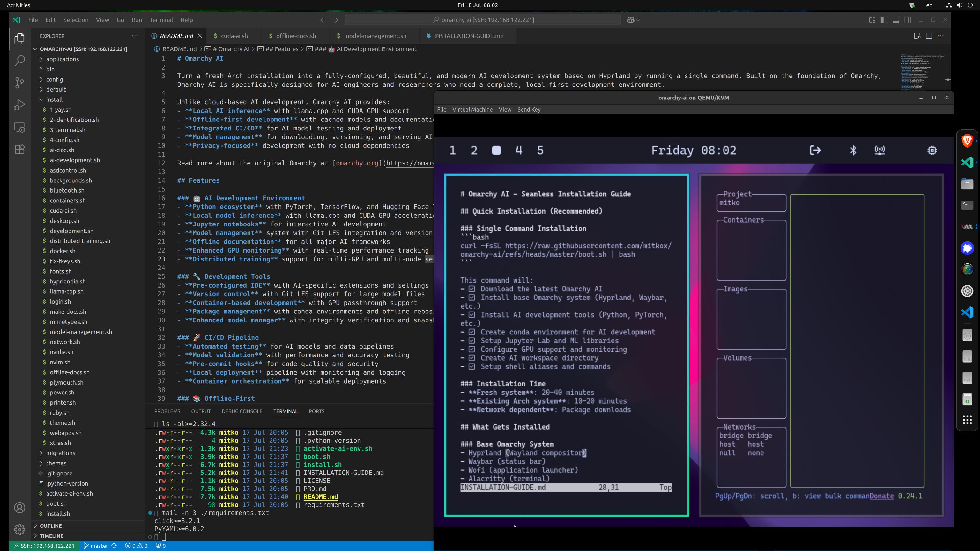Open the Search view in activity bar
The height and width of the screenshot is (551, 980).
point(19,61)
